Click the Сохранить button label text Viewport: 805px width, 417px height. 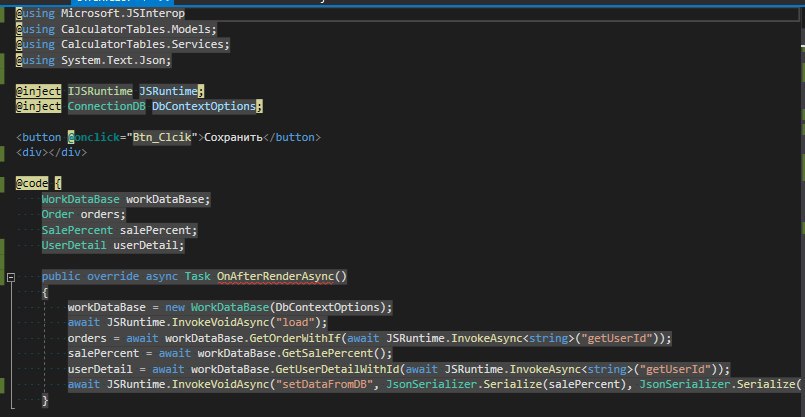[x=234, y=138]
